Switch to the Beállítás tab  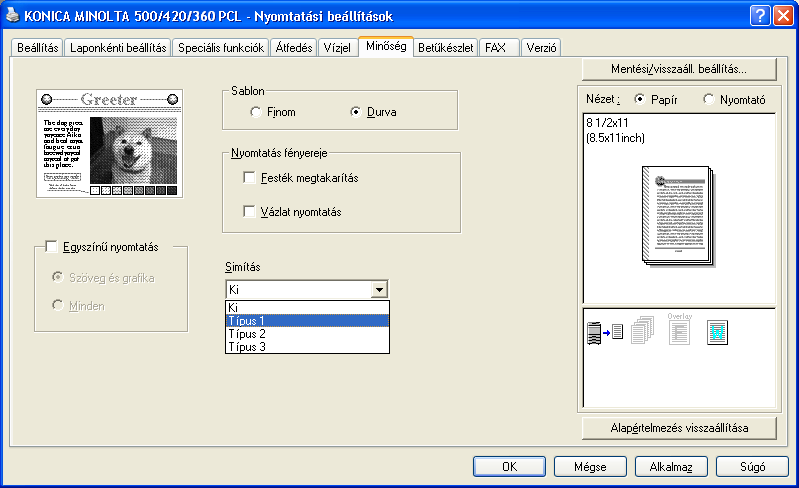click(x=37, y=48)
